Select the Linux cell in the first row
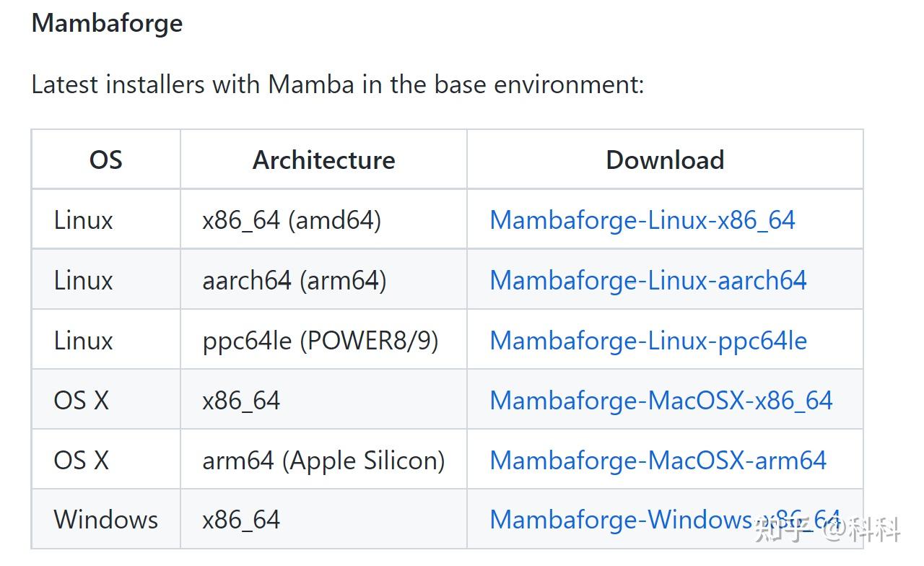This screenshot has width=924, height=566. 83,220
